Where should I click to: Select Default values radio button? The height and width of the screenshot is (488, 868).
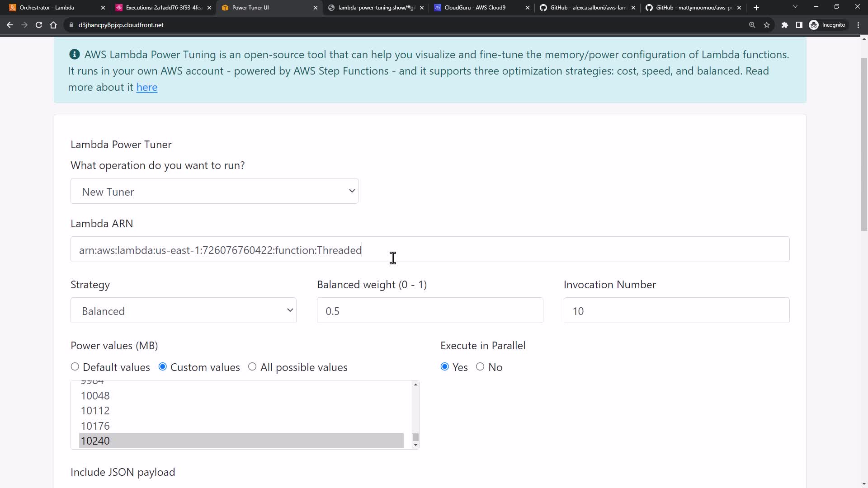[x=75, y=367]
